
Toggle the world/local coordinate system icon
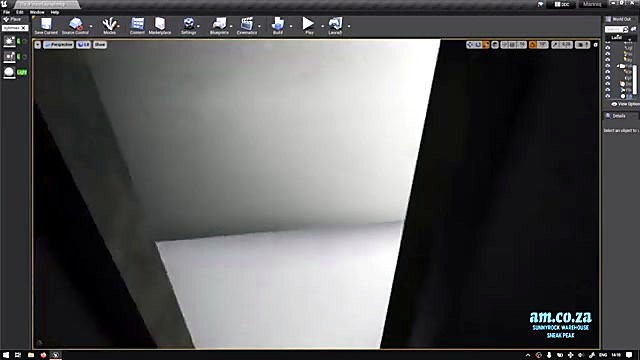point(495,45)
